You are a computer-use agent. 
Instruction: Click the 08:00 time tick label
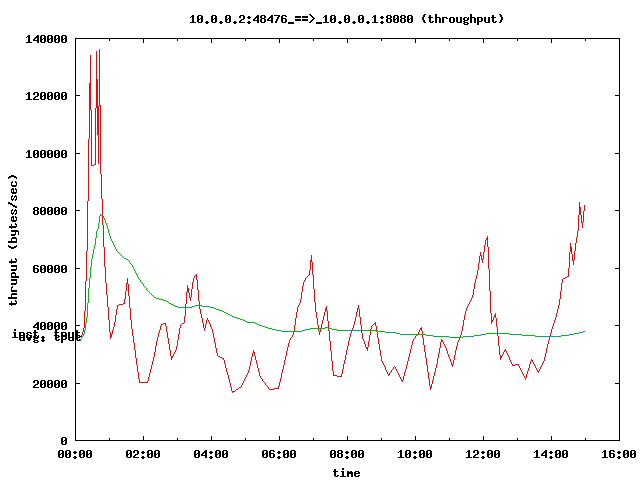pyautogui.click(x=347, y=455)
